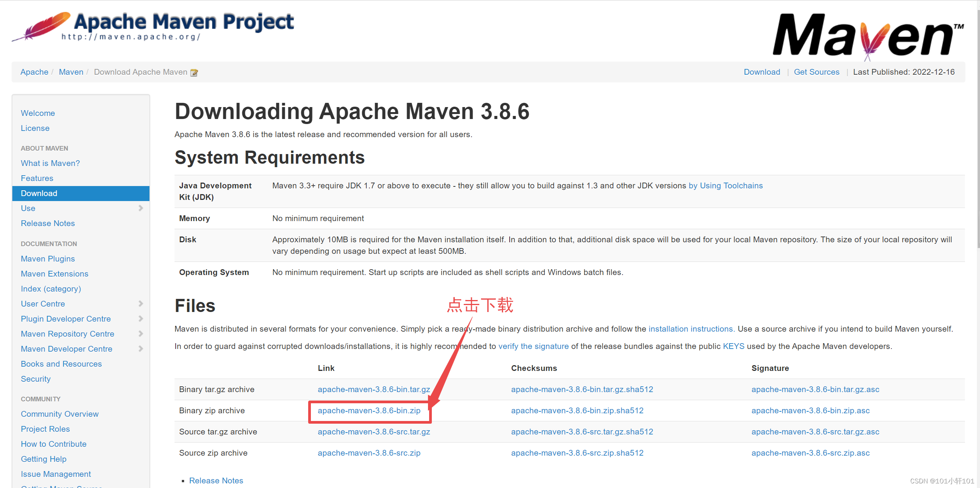Screen dimensions: 980x488
Task: Expand the User Centre chevron
Action: coord(141,304)
